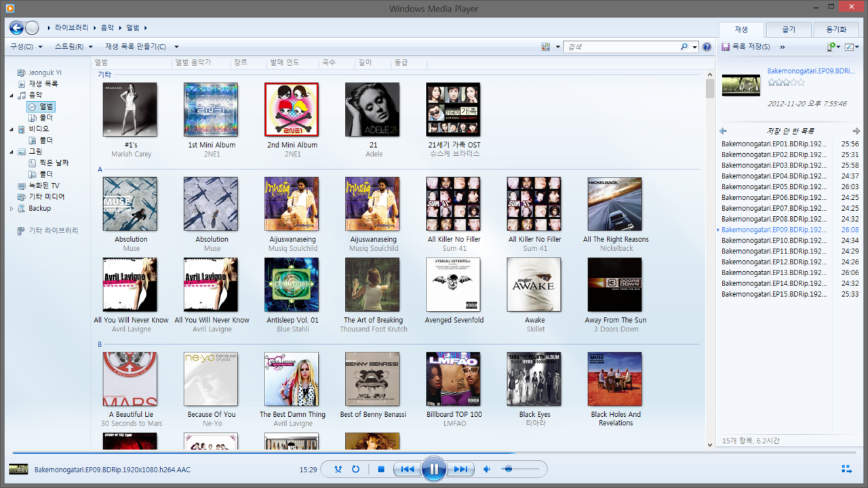The width and height of the screenshot is (868, 488).
Task: Click the save list (목록 저장) button
Action: [x=746, y=47]
